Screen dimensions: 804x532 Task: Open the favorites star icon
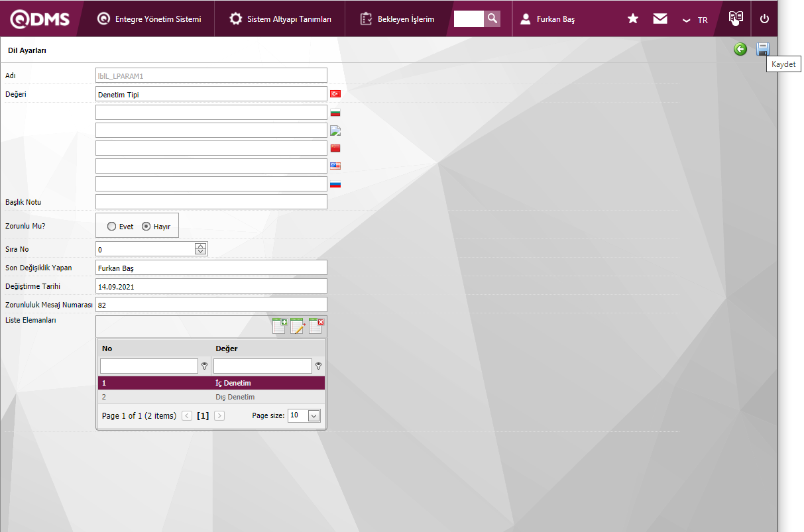coord(633,19)
